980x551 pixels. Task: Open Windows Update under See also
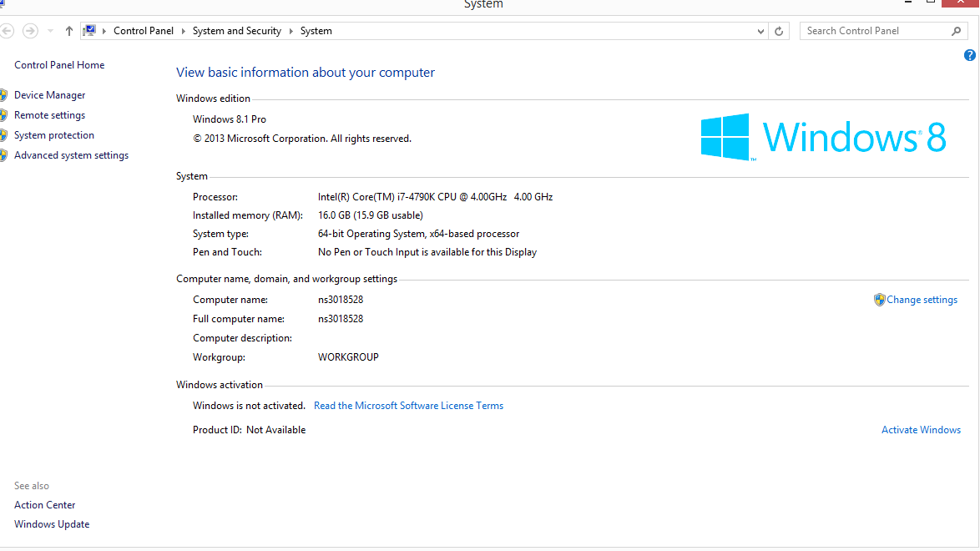click(52, 524)
